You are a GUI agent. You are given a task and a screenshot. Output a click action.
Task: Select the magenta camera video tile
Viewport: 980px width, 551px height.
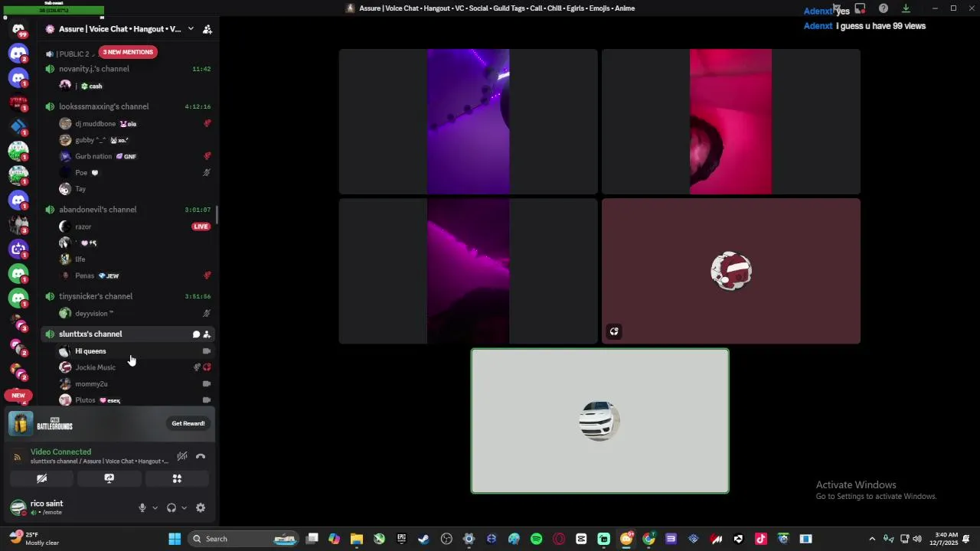pyautogui.click(x=468, y=271)
